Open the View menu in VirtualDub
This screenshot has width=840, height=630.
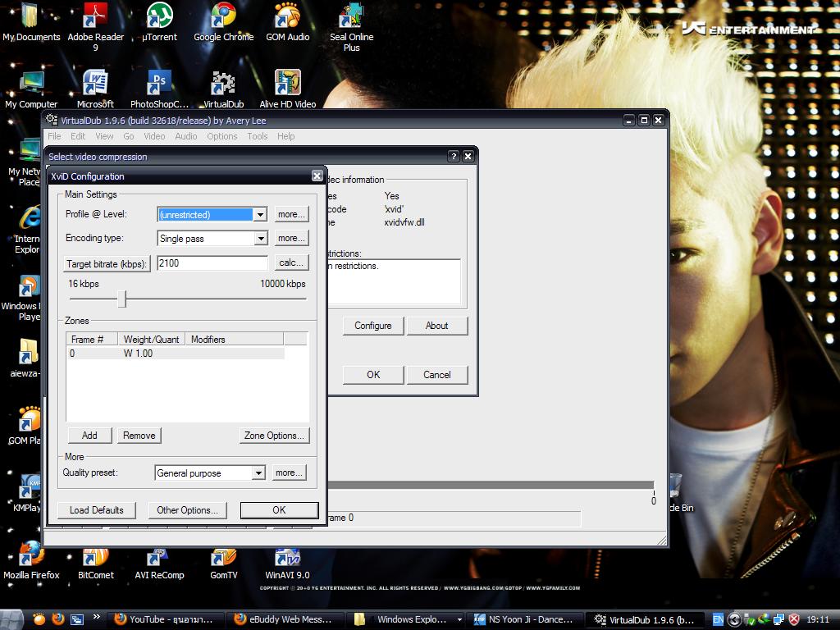coord(104,136)
